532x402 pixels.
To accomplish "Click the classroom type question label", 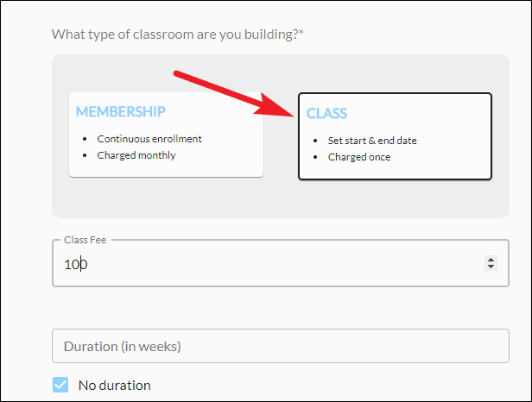I will (177, 35).
